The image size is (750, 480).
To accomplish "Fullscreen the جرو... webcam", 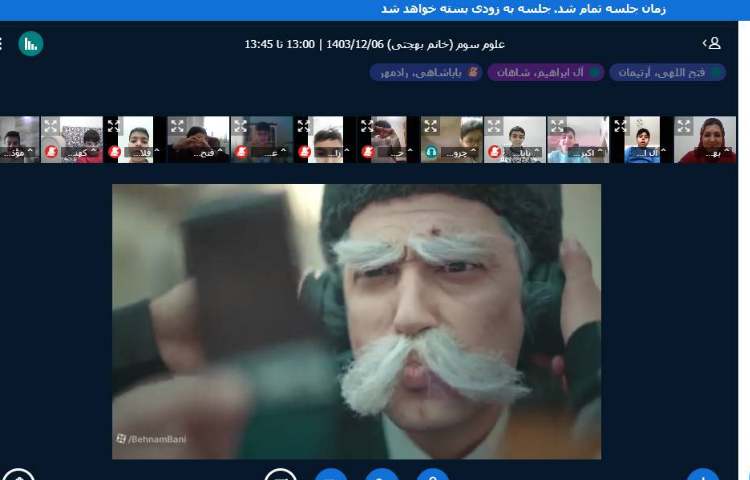I will (430, 126).
